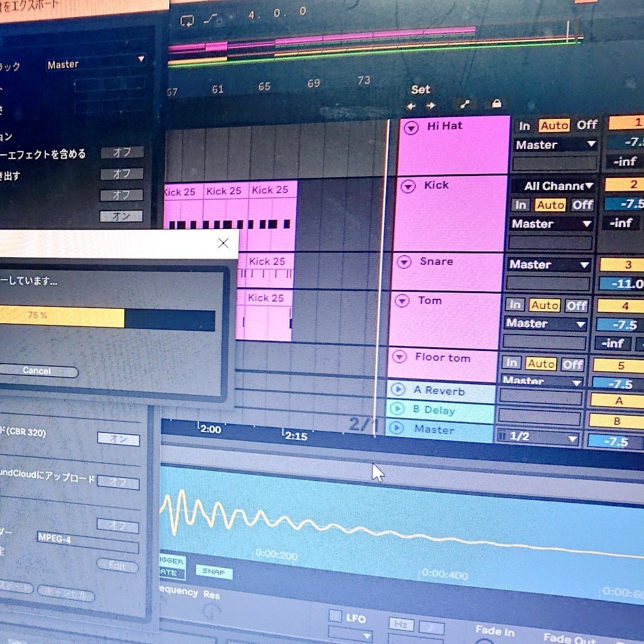The image size is (644, 644).
Task: Set Kick monitor to Auto
Action: pos(550,204)
